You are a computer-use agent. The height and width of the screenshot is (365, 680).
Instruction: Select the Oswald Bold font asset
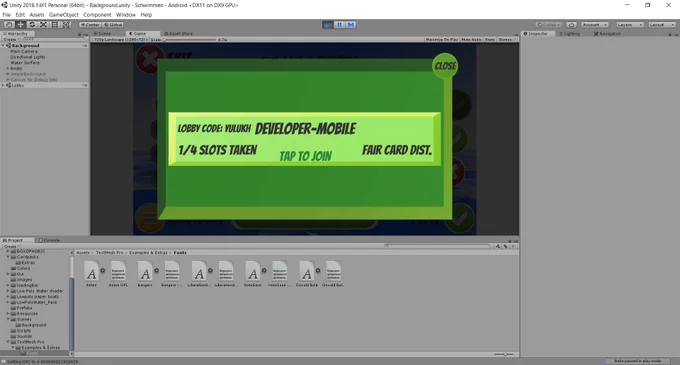(307, 274)
